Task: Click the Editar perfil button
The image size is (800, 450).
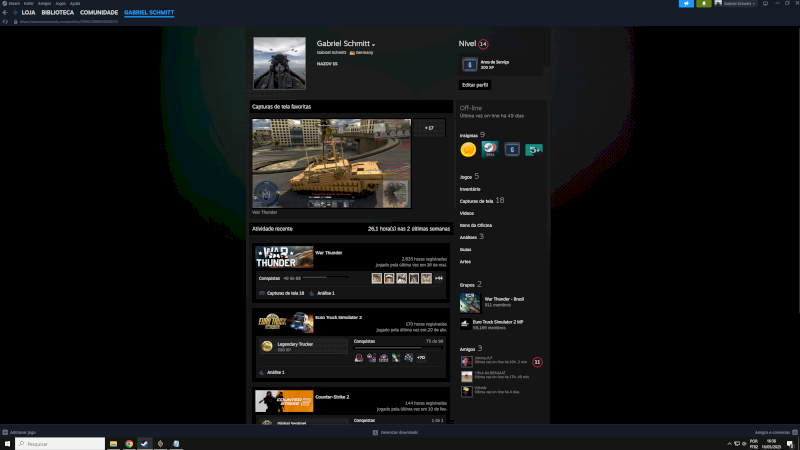Action: [475, 85]
